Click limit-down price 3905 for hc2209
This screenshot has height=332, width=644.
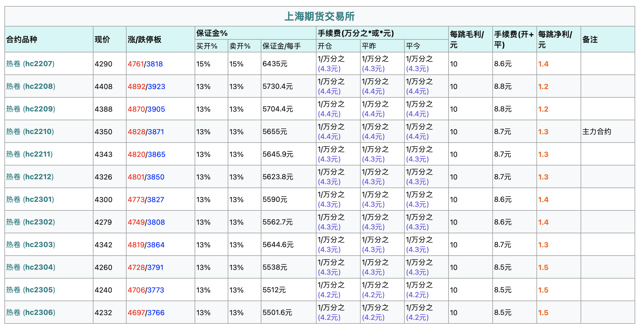[x=156, y=109]
